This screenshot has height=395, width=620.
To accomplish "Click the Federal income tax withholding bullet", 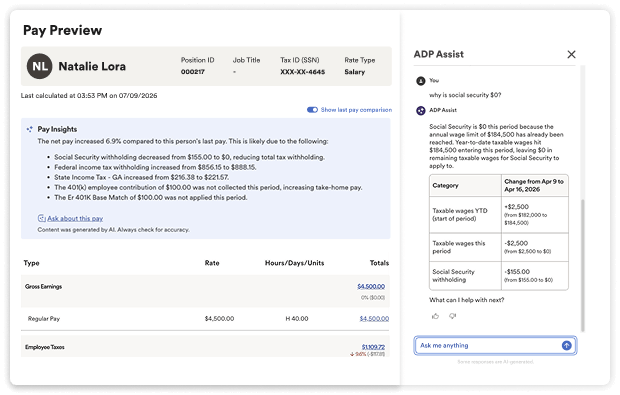I will click(155, 167).
